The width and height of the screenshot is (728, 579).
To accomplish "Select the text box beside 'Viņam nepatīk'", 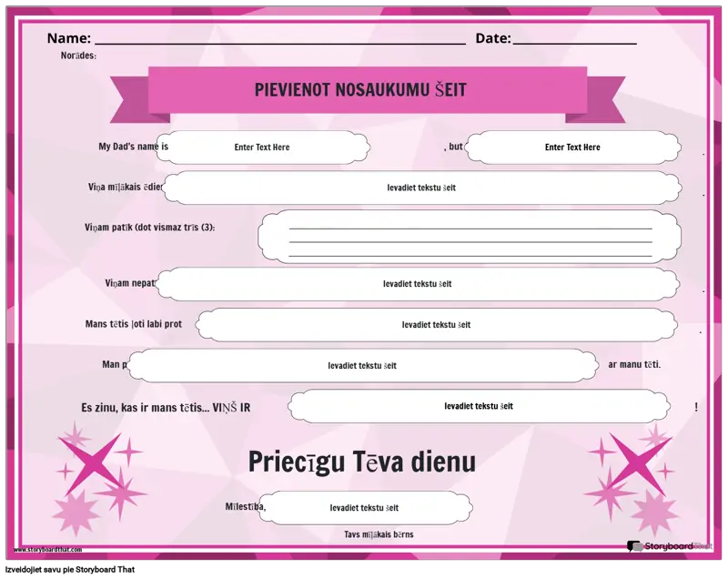I will pos(417,283).
